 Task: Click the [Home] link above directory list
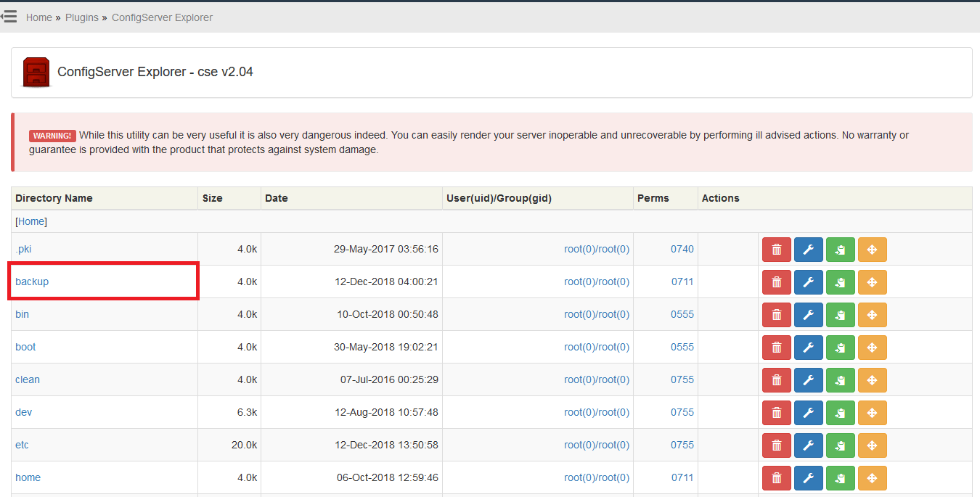[31, 221]
